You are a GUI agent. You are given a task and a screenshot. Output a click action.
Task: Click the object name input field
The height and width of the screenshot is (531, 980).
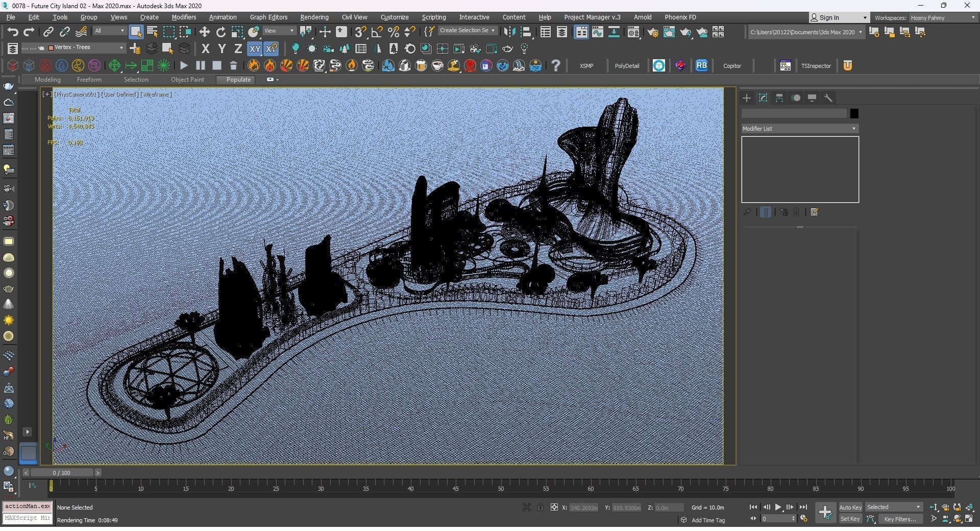(794, 113)
